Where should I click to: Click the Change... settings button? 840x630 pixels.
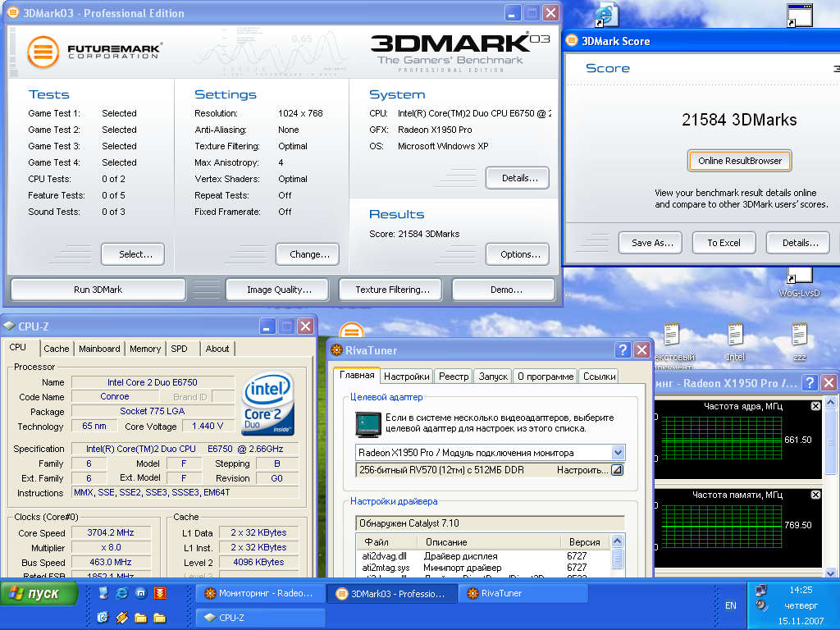[308, 254]
